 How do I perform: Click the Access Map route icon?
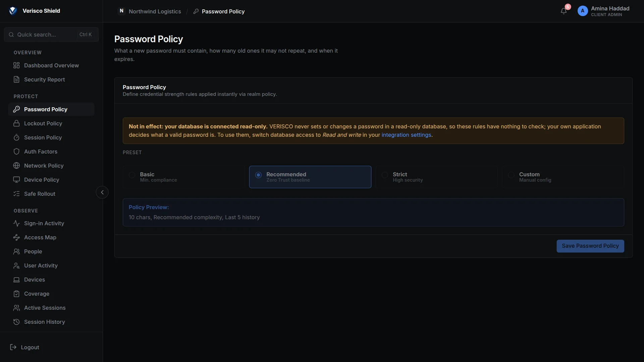(16, 237)
